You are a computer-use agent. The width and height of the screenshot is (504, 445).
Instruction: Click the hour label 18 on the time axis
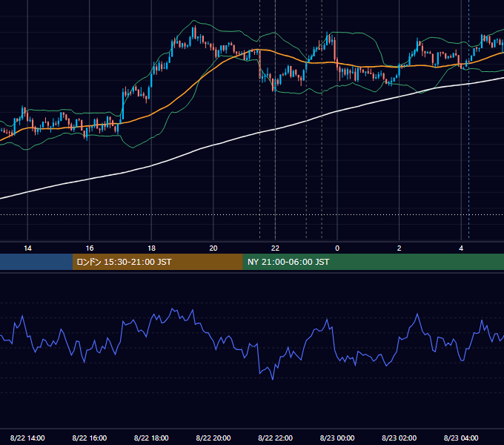(x=151, y=248)
